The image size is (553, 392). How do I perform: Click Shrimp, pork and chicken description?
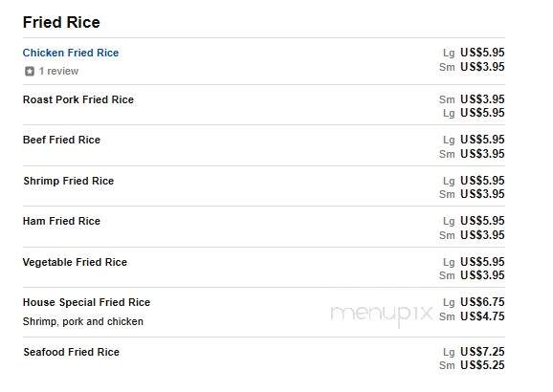[x=83, y=321]
